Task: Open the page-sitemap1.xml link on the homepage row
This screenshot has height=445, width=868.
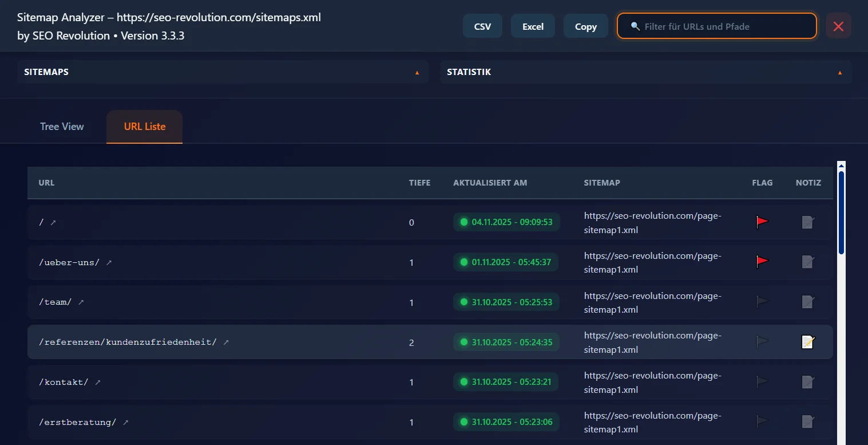Action: pos(652,222)
